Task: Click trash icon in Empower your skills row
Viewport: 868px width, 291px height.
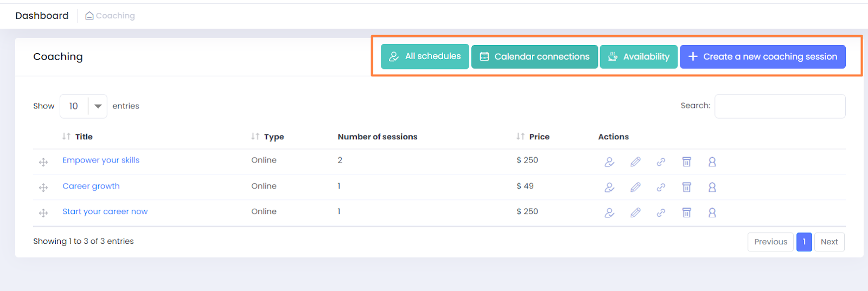Action: pyautogui.click(x=686, y=161)
